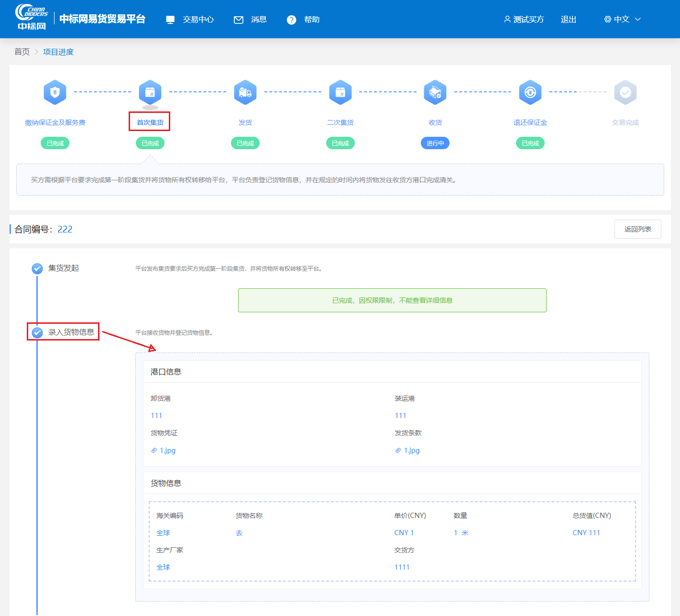Viewport: 680px width, 616px height.
Task: Click the 集货发起 timeline check circle
Action: (x=37, y=269)
